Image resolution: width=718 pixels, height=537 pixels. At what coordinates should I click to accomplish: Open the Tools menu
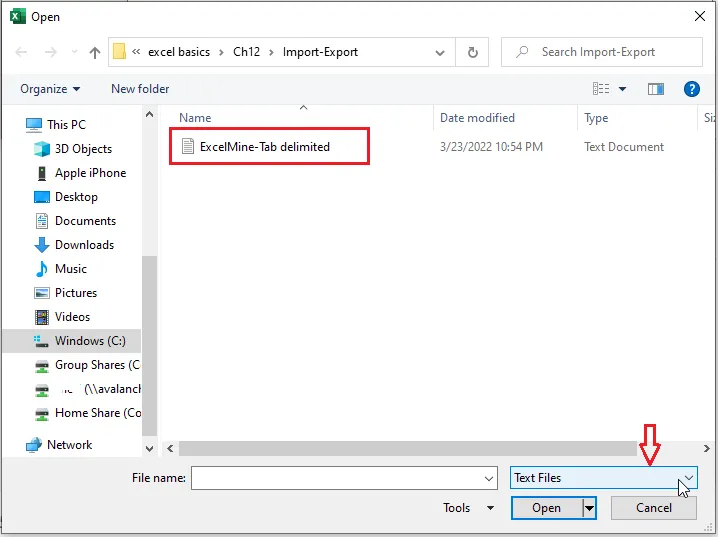468,508
